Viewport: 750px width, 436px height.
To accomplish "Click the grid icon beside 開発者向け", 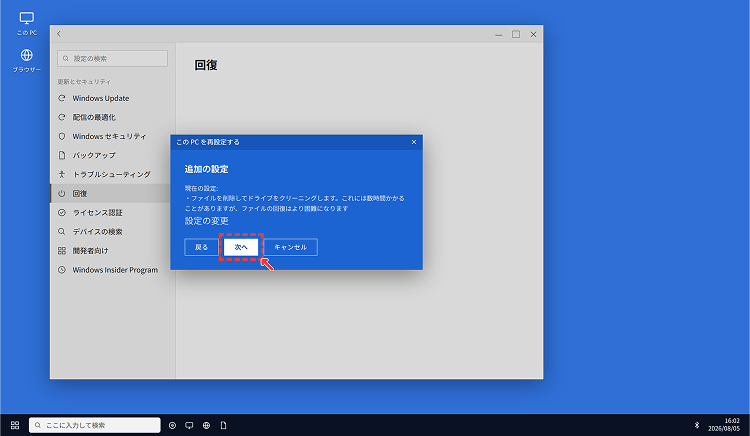I will coord(62,251).
